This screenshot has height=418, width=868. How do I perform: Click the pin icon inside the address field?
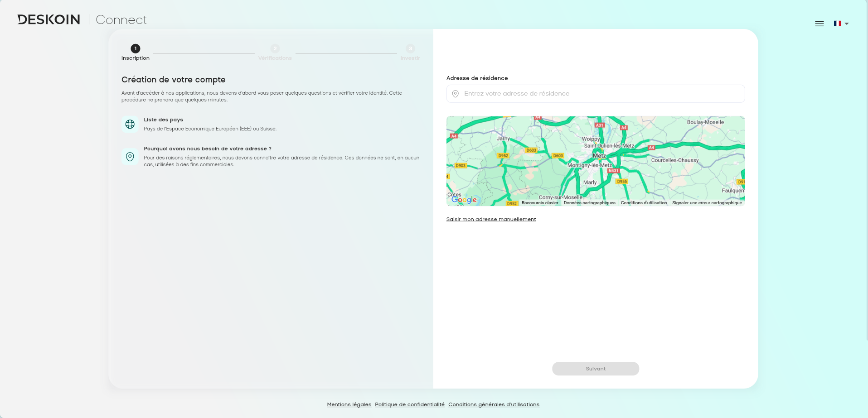pyautogui.click(x=456, y=94)
